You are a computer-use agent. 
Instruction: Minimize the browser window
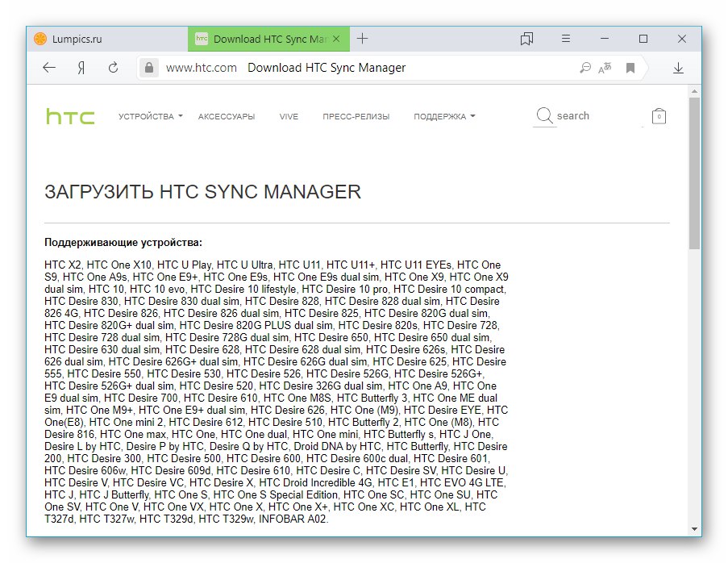[x=604, y=39]
